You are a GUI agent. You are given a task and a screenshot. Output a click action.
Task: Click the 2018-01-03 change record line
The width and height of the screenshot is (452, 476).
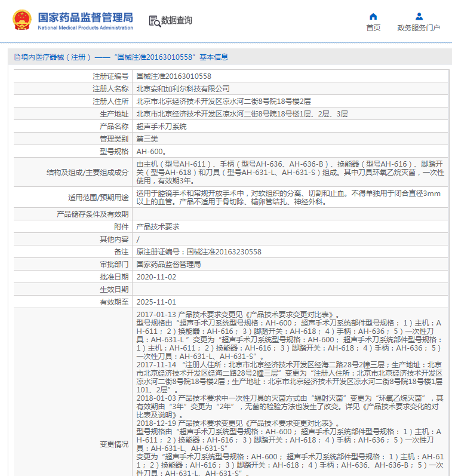pos(290,398)
